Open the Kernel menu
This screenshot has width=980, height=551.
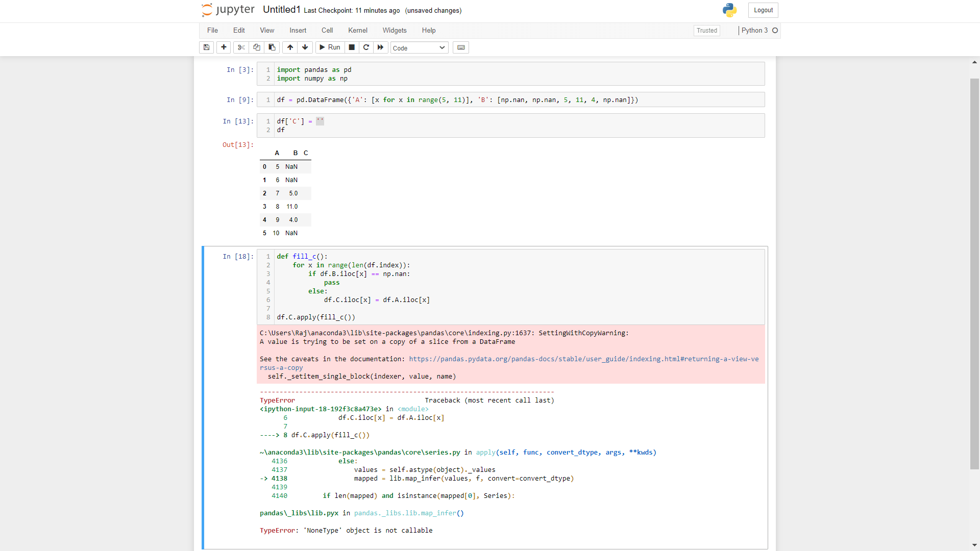pos(357,31)
